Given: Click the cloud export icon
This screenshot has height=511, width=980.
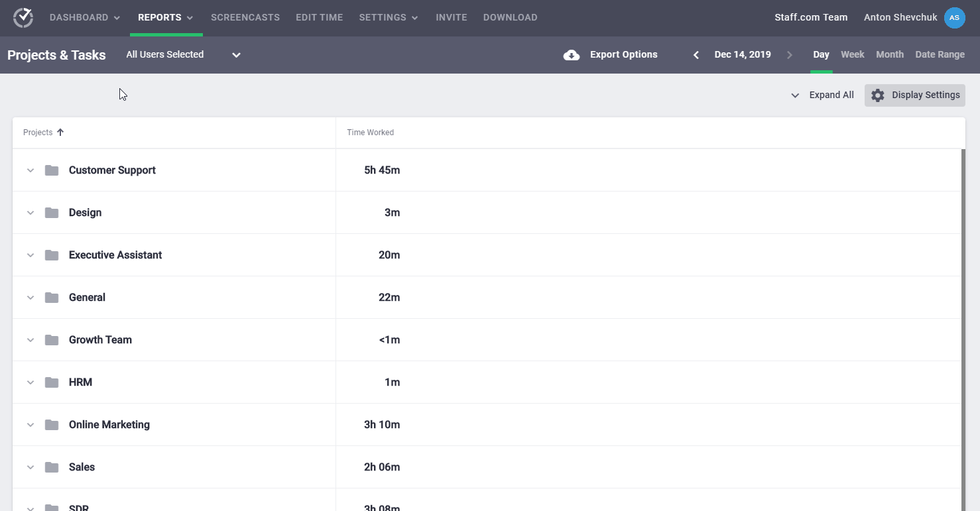Looking at the screenshot, I should 571,55.
